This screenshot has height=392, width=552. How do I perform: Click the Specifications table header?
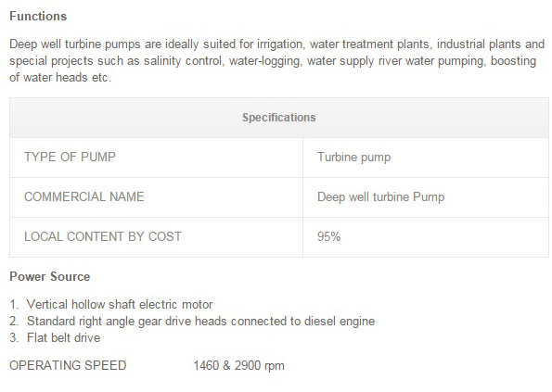click(279, 118)
